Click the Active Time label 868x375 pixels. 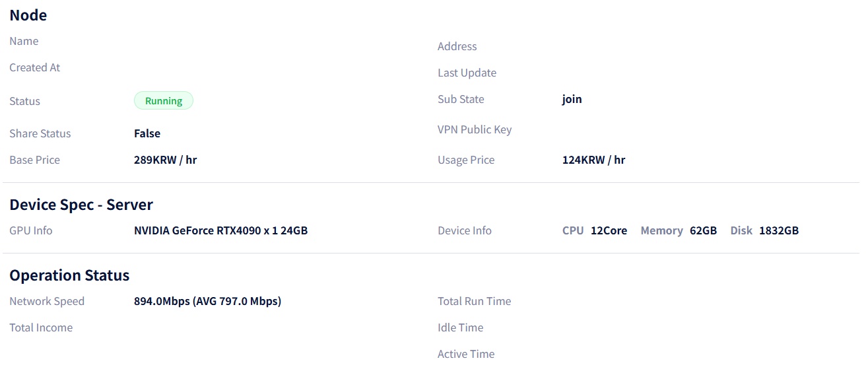pos(465,354)
